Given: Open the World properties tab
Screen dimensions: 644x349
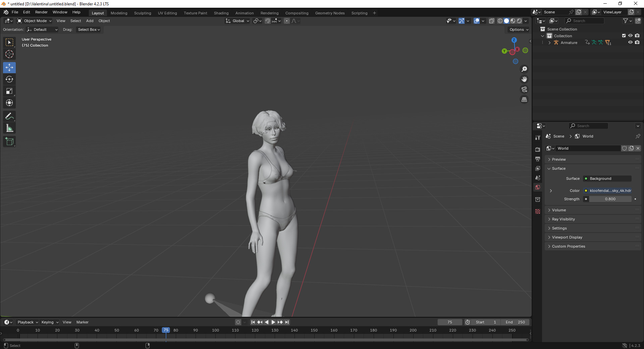Looking at the screenshot, I should click(538, 187).
